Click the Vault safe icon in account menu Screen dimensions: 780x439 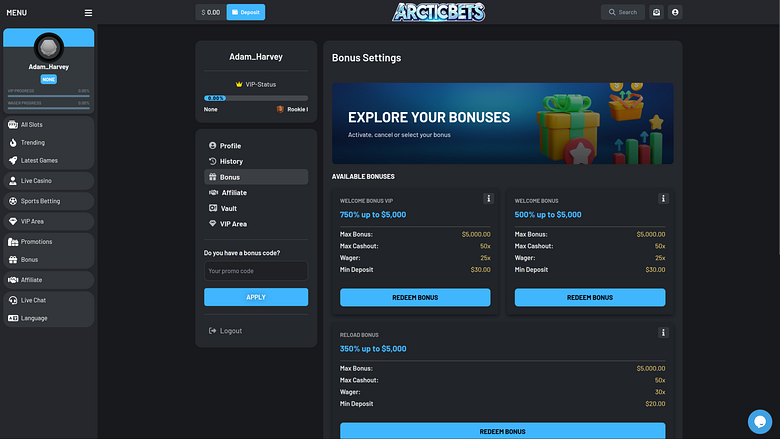213,208
